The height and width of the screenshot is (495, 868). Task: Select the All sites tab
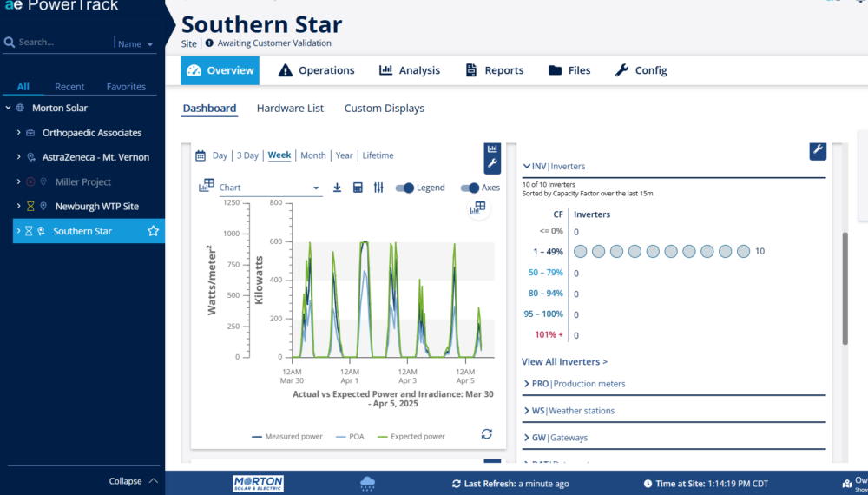(23, 87)
